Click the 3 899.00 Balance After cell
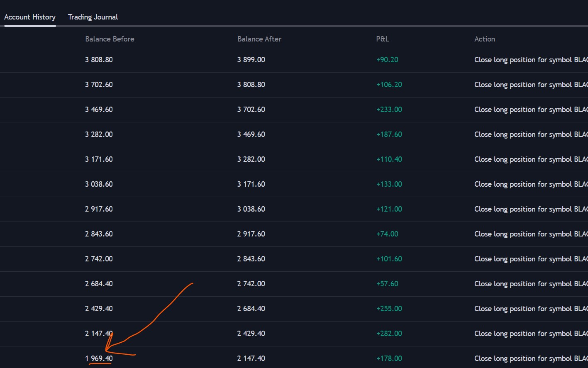This screenshot has height=368, width=588. [x=251, y=60]
